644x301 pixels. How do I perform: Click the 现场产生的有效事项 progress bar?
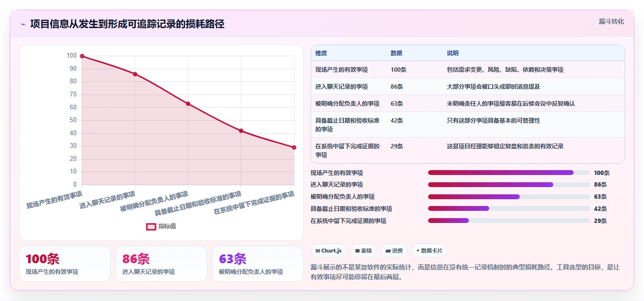tap(509, 173)
